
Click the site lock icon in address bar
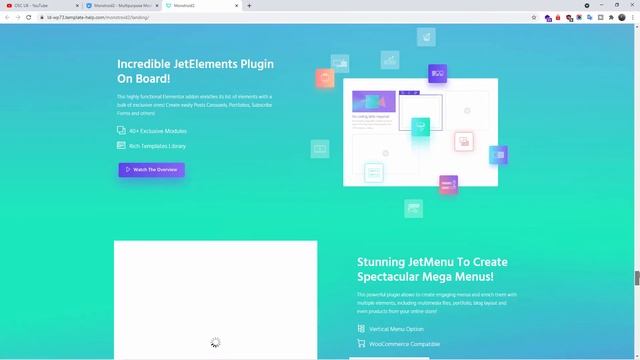coord(42,18)
